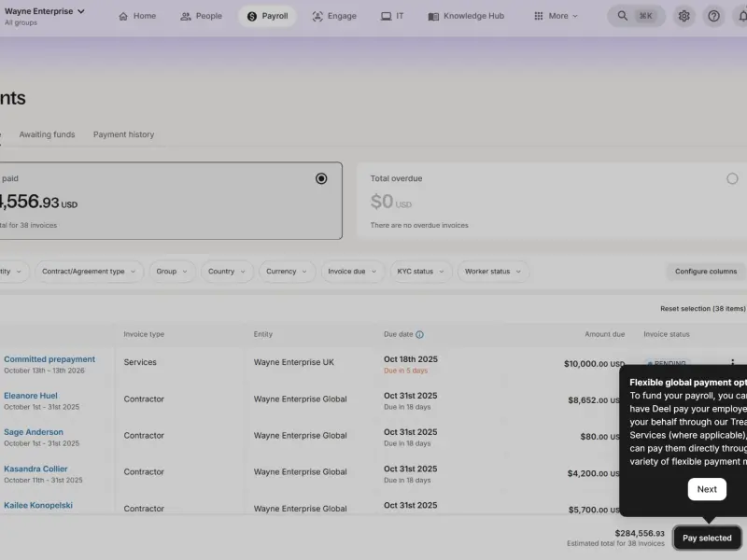The image size is (747, 560).
Task: Open the search magnifier icon
Action: click(622, 16)
